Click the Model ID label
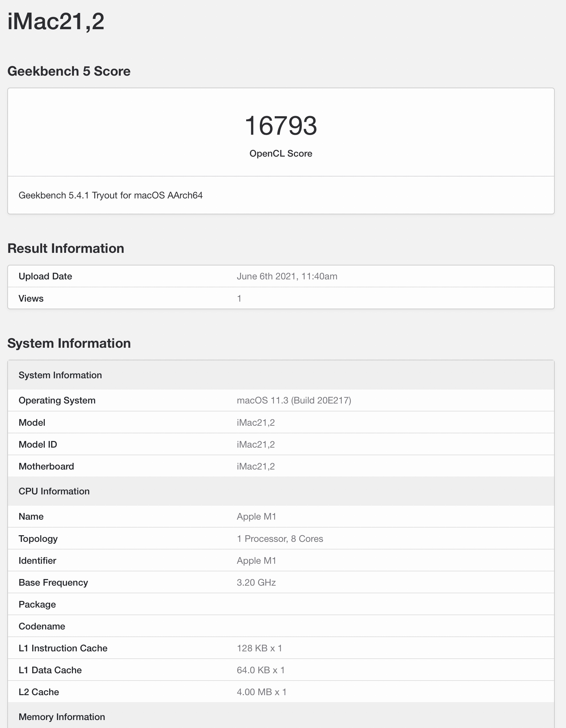Image resolution: width=566 pixels, height=728 pixels. pyautogui.click(x=38, y=445)
